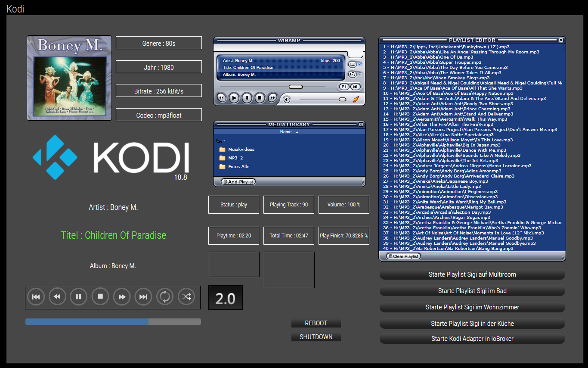Click the green Titel : Children Of Paradise text
Viewport: 588px width, 368px height.
[113, 235]
